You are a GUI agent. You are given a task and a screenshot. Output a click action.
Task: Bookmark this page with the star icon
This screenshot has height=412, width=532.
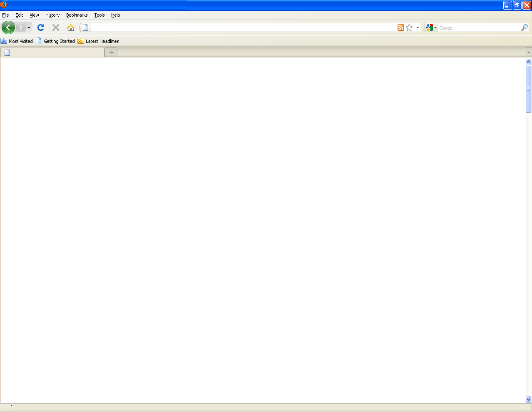409,27
